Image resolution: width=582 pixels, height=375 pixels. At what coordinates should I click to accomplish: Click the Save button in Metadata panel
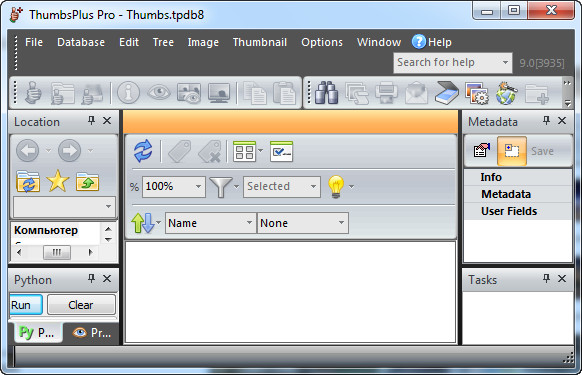coord(542,151)
